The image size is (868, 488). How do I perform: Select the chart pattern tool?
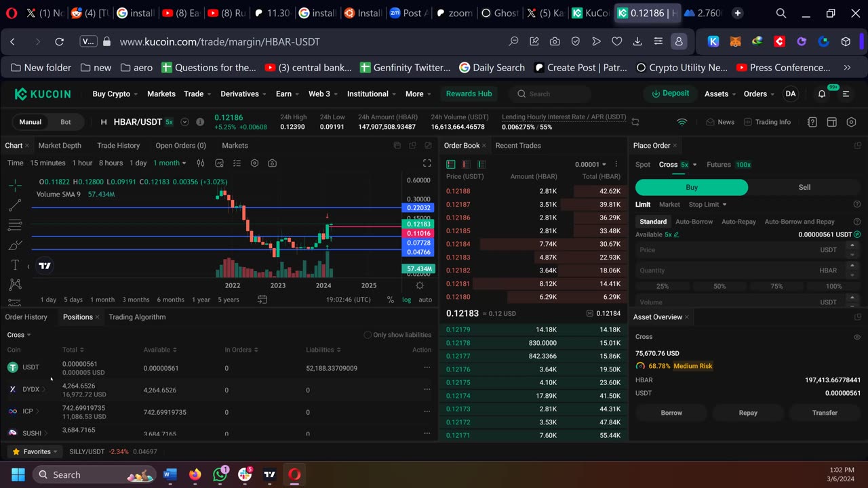pyautogui.click(x=15, y=285)
